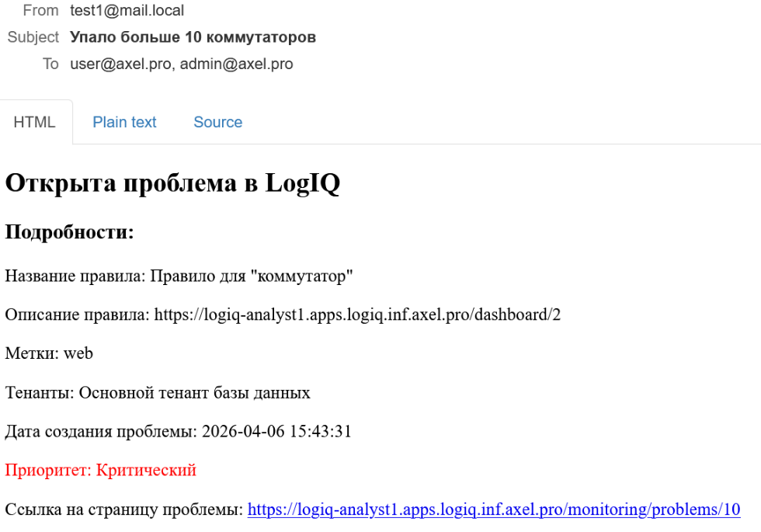The height and width of the screenshot is (532, 761).
Task: Click label 'Ссылка на страницу проблемы:'
Action: pyautogui.click(x=124, y=509)
